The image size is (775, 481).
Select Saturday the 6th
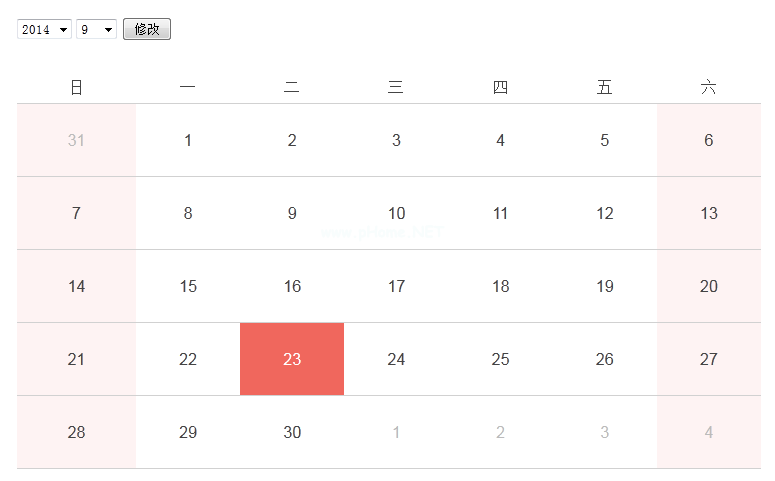(708, 140)
